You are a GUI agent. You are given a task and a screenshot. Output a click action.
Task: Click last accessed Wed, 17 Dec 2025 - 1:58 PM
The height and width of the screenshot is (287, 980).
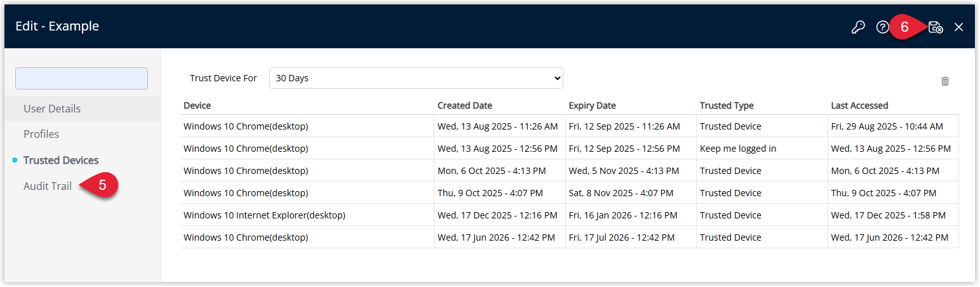tap(888, 215)
